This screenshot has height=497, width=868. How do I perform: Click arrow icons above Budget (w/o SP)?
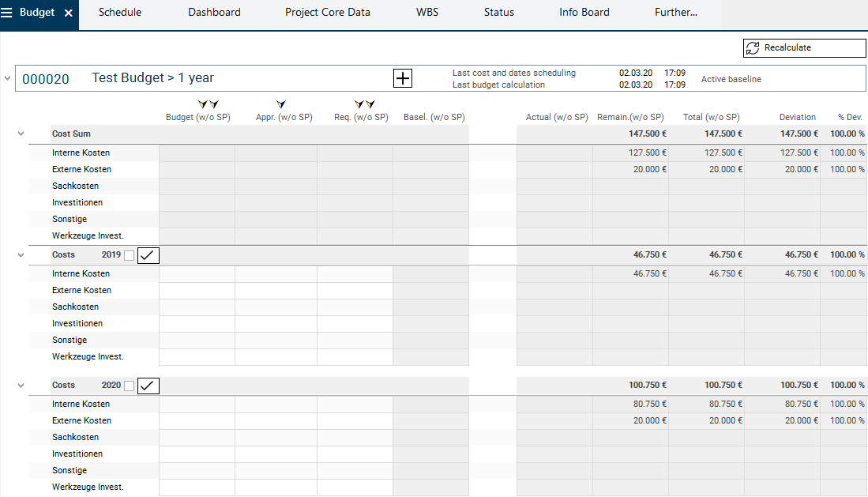coord(209,104)
